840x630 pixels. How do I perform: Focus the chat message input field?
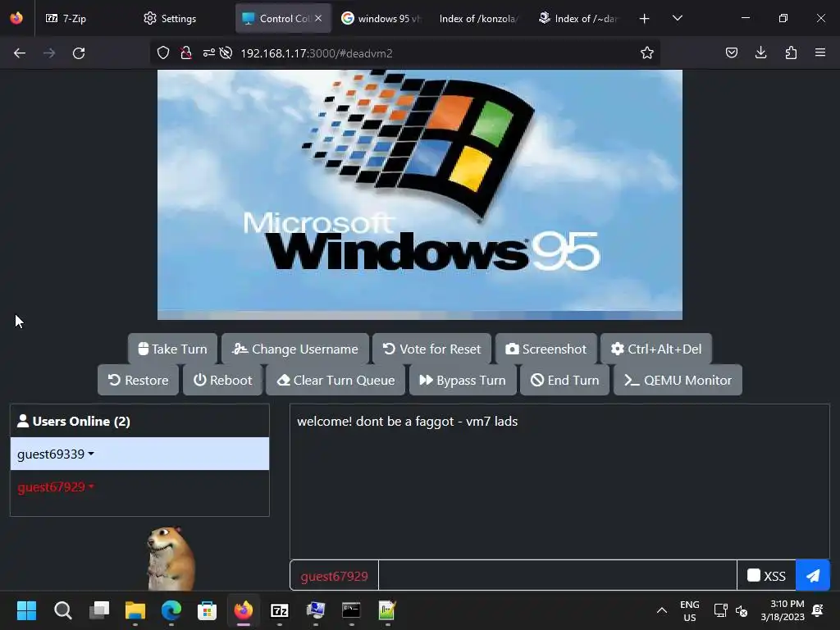coord(557,575)
